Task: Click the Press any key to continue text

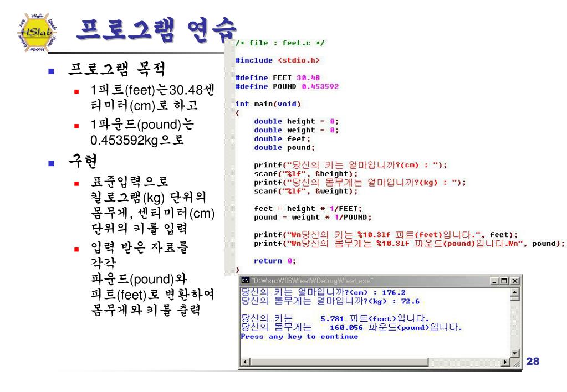Action: click(299, 337)
